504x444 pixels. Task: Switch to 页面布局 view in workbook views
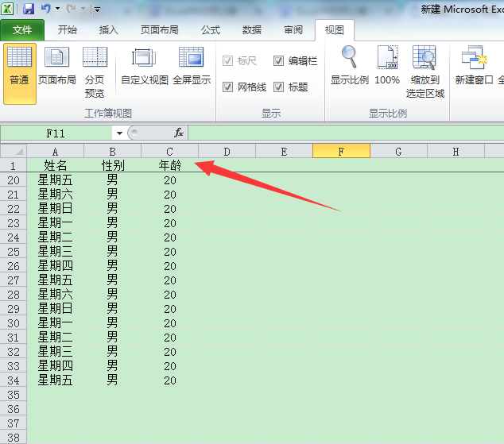(x=57, y=66)
